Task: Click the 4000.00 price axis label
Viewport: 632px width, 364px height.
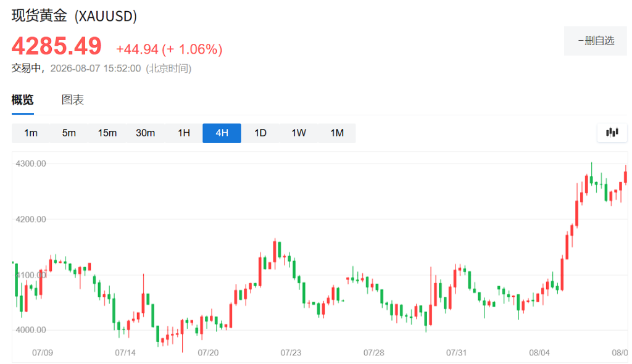Action: coord(31,329)
